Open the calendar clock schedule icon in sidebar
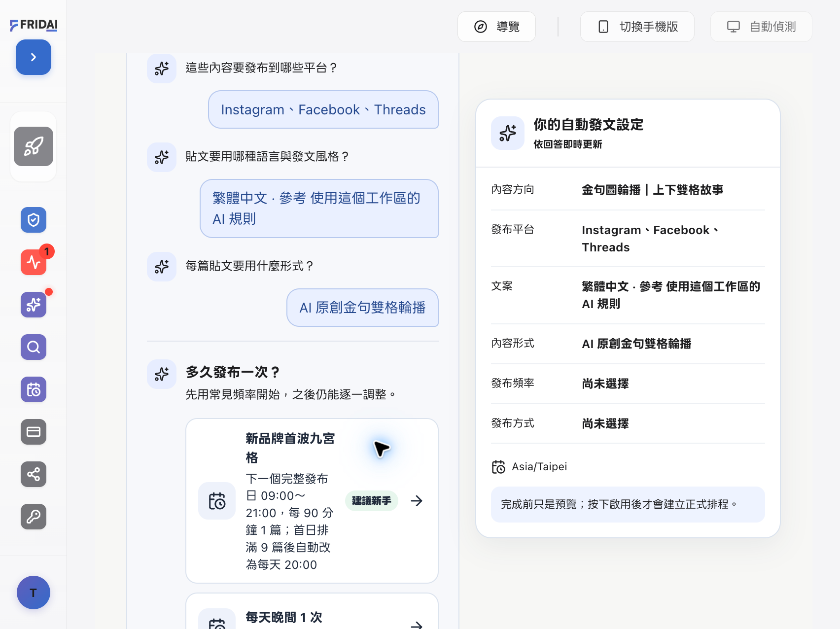 (x=34, y=389)
